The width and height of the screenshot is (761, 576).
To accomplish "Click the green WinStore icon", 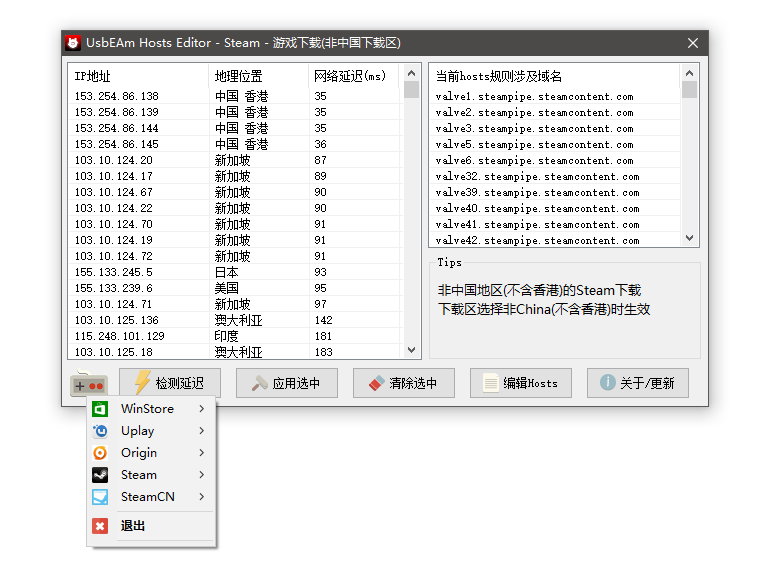I will coord(100,409).
